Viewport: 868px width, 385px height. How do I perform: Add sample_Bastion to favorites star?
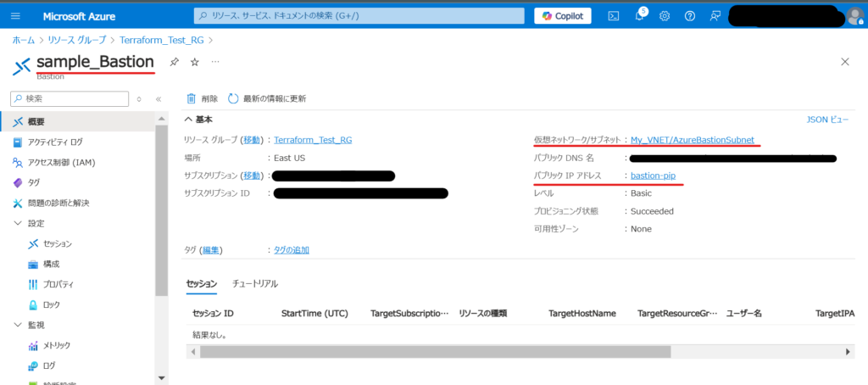click(194, 62)
